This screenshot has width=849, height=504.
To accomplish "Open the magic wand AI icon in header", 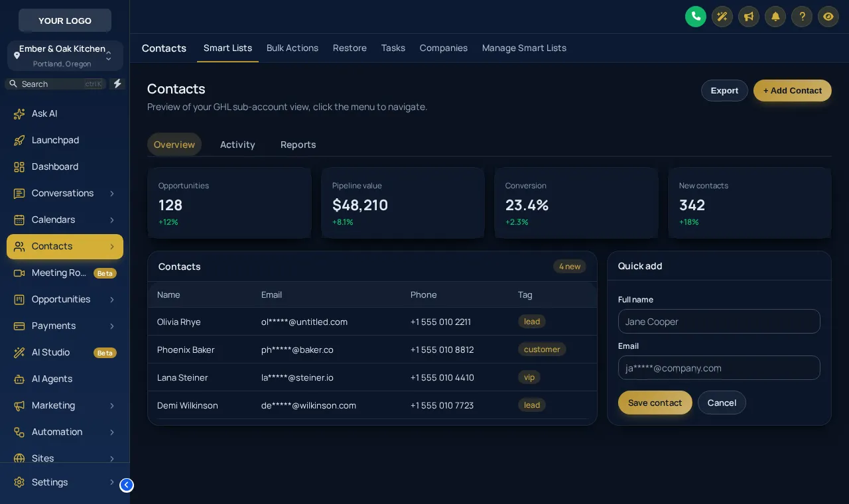I will pyautogui.click(x=722, y=17).
